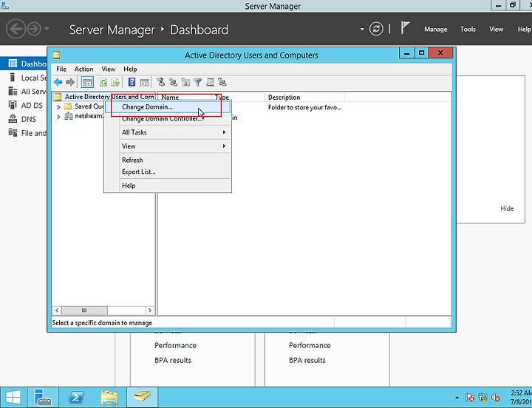Select File and Storage Services sidebar item
Viewport: 532px width, 408px height.
24,133
